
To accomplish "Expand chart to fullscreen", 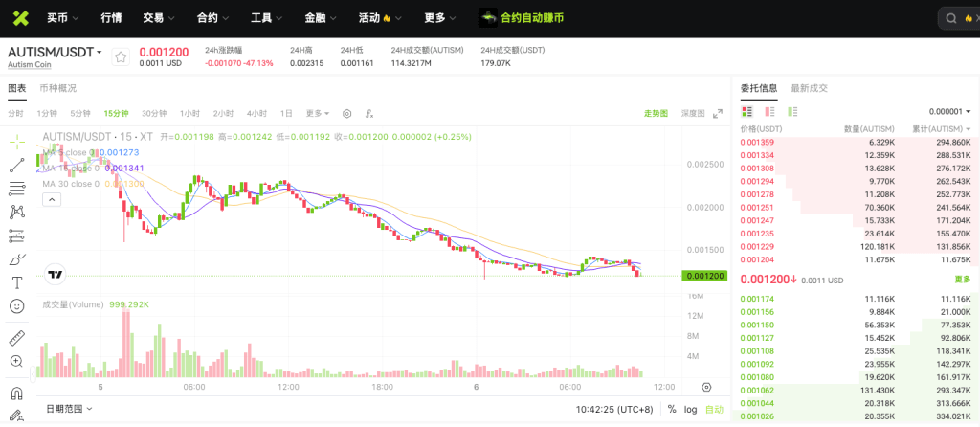I will pyautogui.click(x=718, y=113).
